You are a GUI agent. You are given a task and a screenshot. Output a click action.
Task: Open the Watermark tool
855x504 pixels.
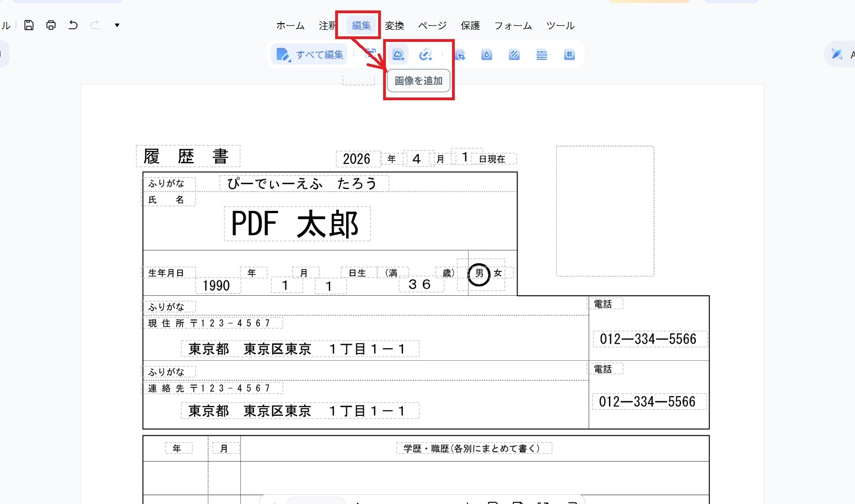pyautogui.click(x=487, y=54)
